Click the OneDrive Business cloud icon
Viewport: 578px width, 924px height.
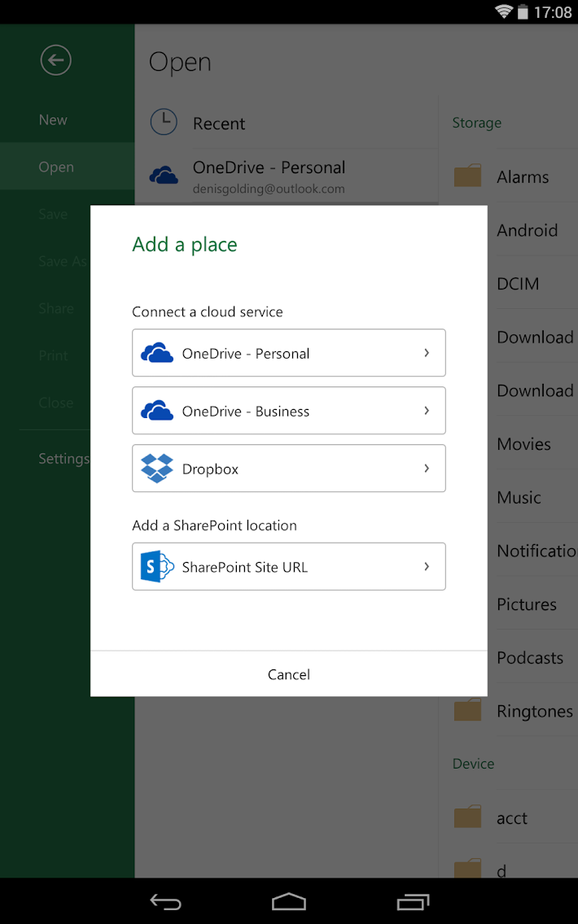pyautogui.click(x=157, y=411)
